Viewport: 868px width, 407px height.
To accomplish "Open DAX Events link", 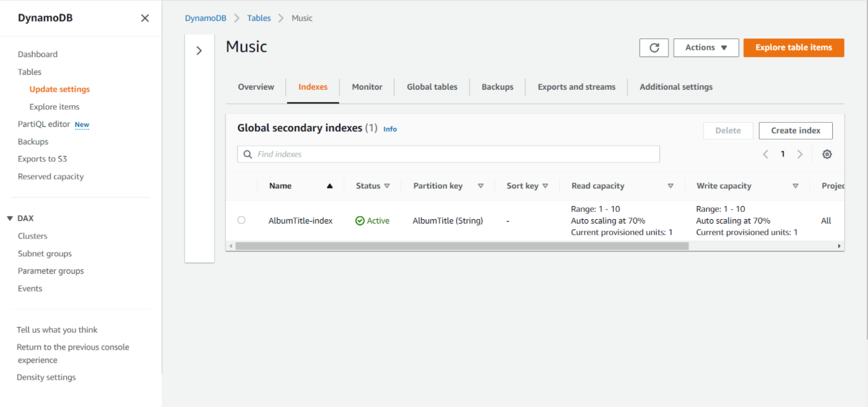I will click(30, 289).
